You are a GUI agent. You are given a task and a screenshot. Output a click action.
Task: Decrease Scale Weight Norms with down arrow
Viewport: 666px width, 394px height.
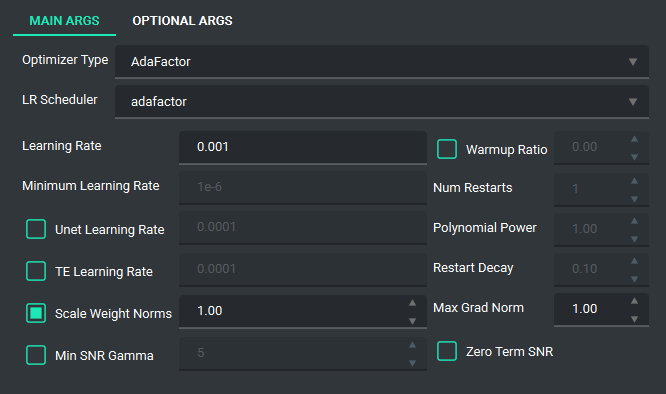click(412, 321)
